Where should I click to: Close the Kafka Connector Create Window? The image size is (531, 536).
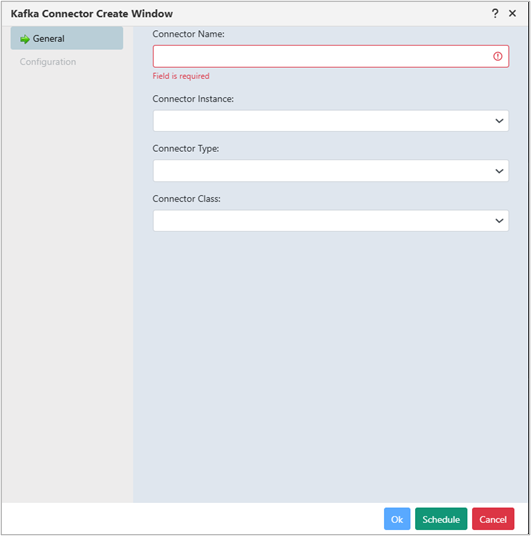click(512, 13)
